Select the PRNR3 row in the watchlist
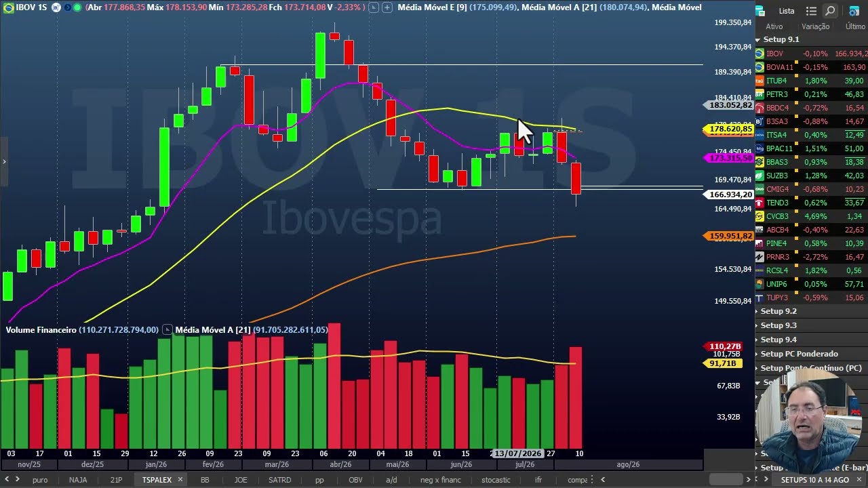Viewport: 868px width, 488px height. click(811, 257)
